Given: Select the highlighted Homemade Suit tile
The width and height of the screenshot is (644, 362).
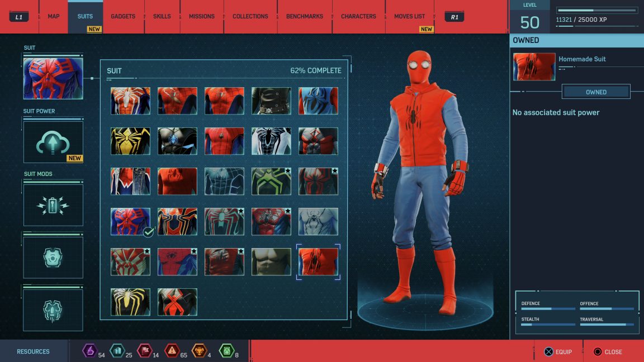Looking at the screenshot, I should (x=318, y=261).
